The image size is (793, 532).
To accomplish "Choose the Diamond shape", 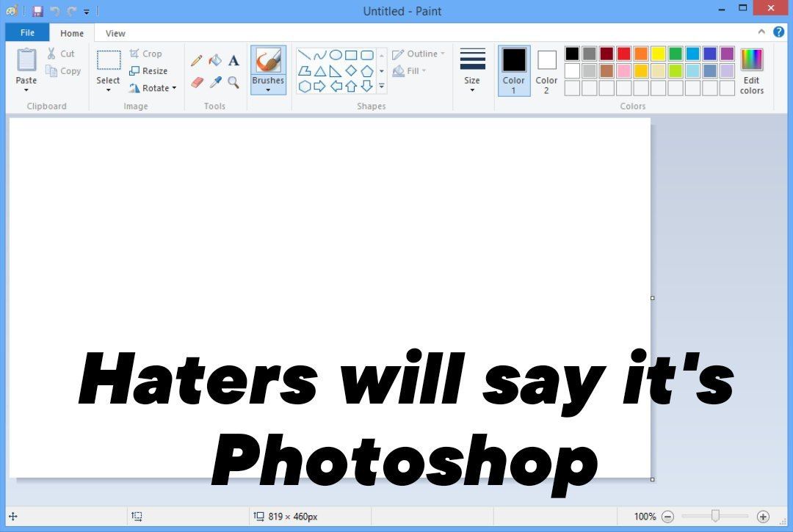I will click(351, 70).
